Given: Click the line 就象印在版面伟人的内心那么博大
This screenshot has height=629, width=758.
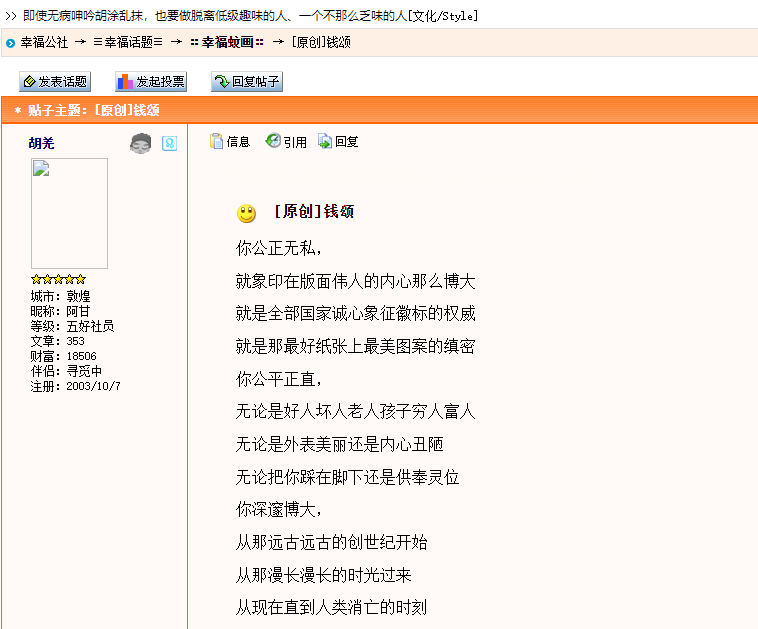Looking at the screenshot, I should click(356, 281).
